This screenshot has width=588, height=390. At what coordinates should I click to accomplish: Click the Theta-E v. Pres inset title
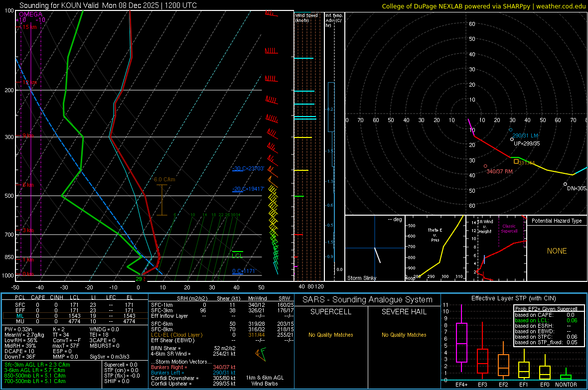click(x=435, y=235)
